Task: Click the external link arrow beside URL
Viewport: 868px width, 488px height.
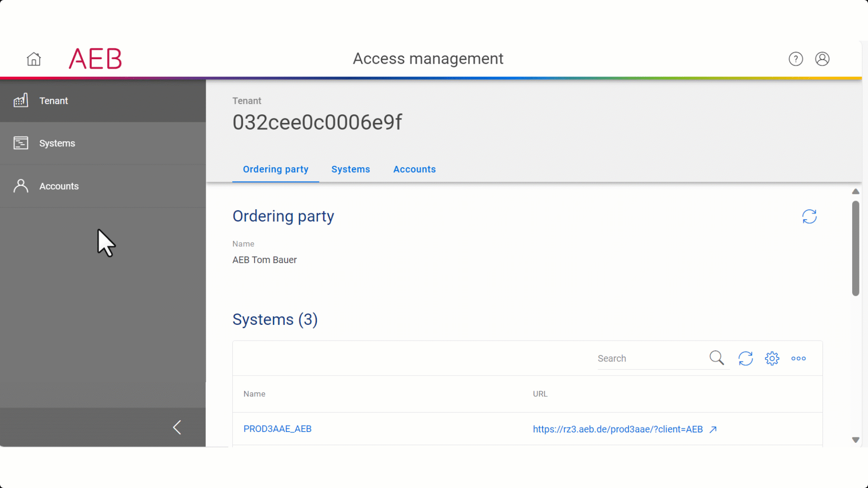Action: [x=713, y=429]
